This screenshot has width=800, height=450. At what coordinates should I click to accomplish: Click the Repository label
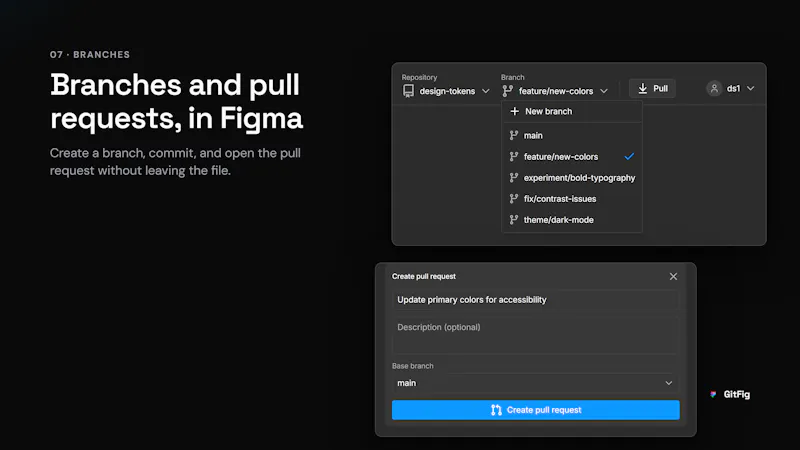coord(419,77)
